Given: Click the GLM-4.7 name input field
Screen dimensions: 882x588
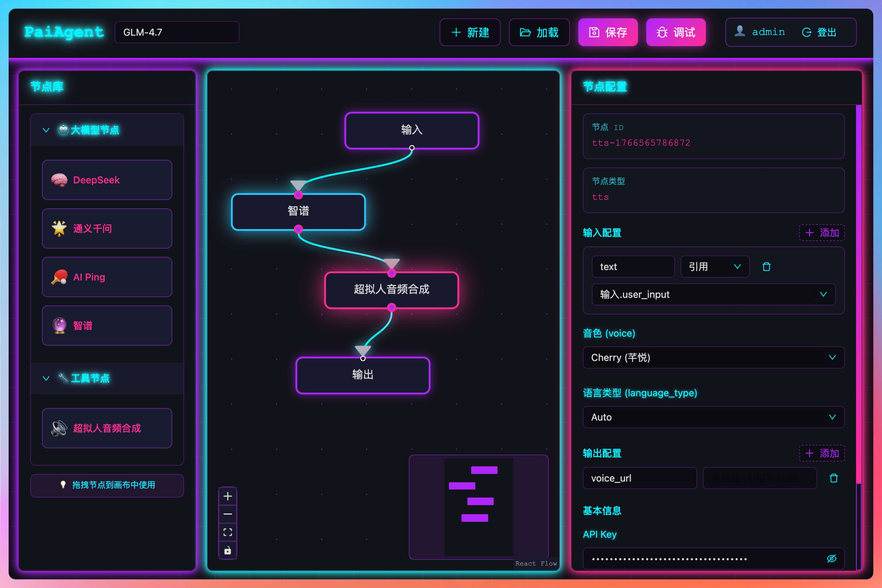Looking at the screenshot, I should pyautogui.click(x=177, y=32).
